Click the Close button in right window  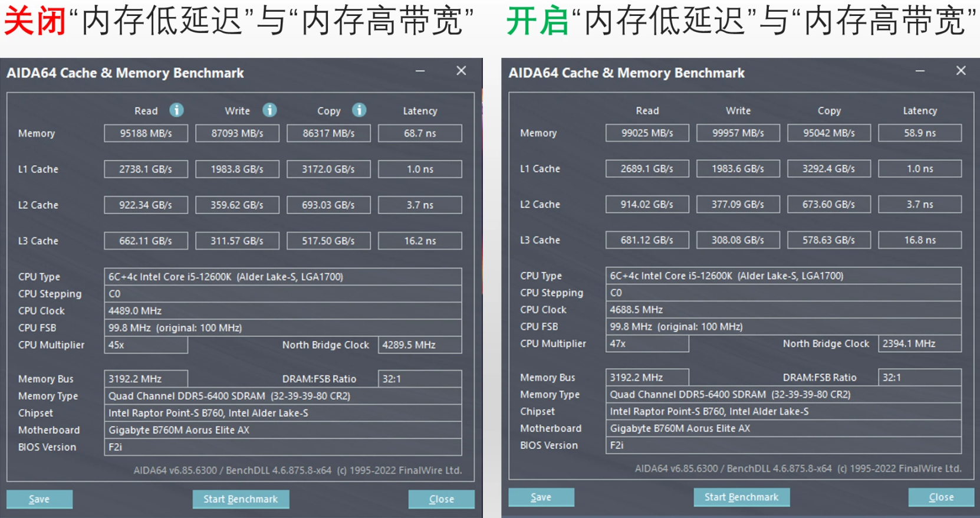click(x=941, y=497)
